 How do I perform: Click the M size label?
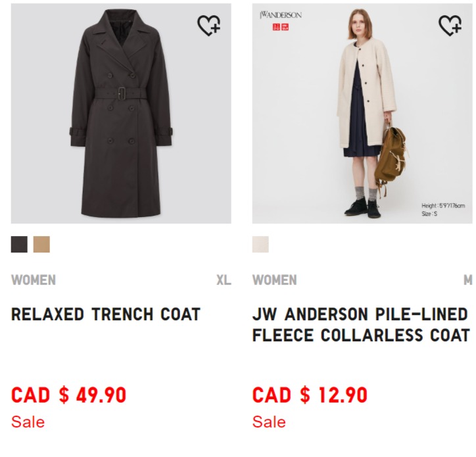[468, 280]
